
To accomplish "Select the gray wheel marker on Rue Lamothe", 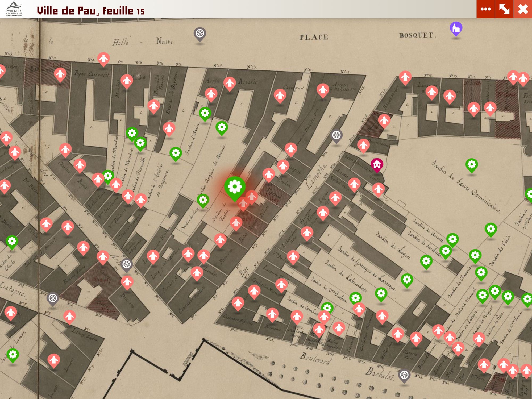I will pos(336,135).
